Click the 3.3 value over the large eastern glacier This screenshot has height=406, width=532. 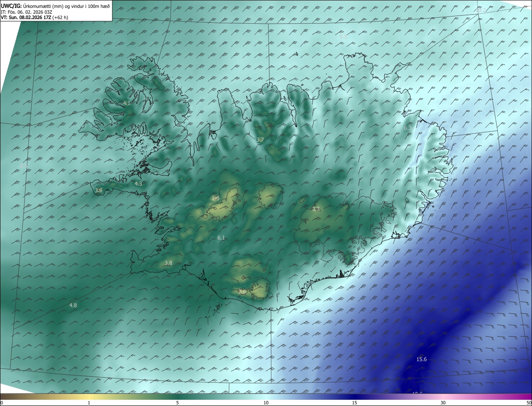click(x=316, y=209)
